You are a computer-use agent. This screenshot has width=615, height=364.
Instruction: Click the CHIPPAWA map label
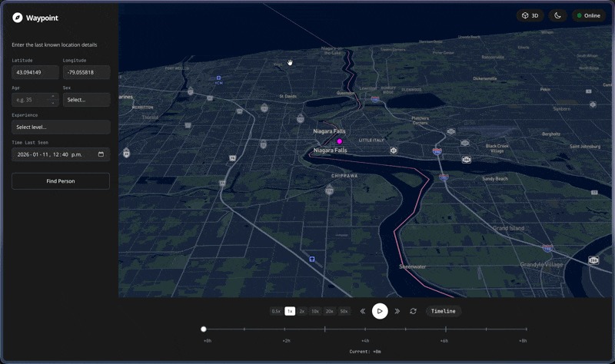[x=344, y=176]
